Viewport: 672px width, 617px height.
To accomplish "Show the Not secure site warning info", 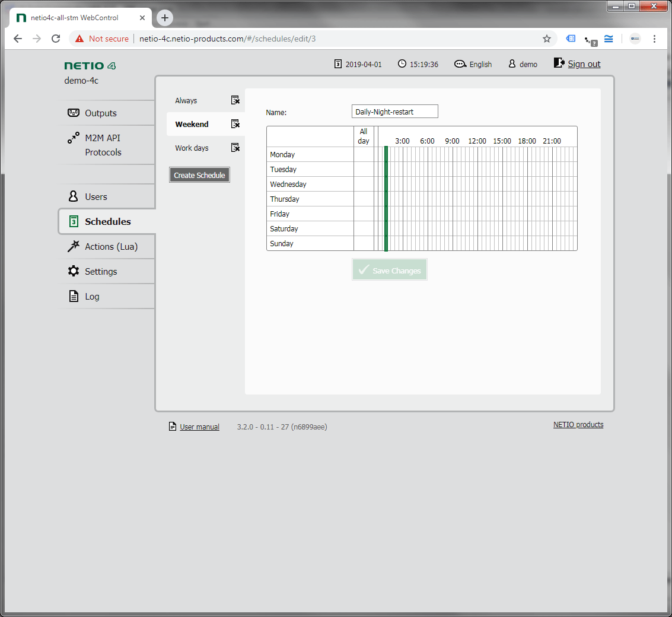I will (102, 39).
